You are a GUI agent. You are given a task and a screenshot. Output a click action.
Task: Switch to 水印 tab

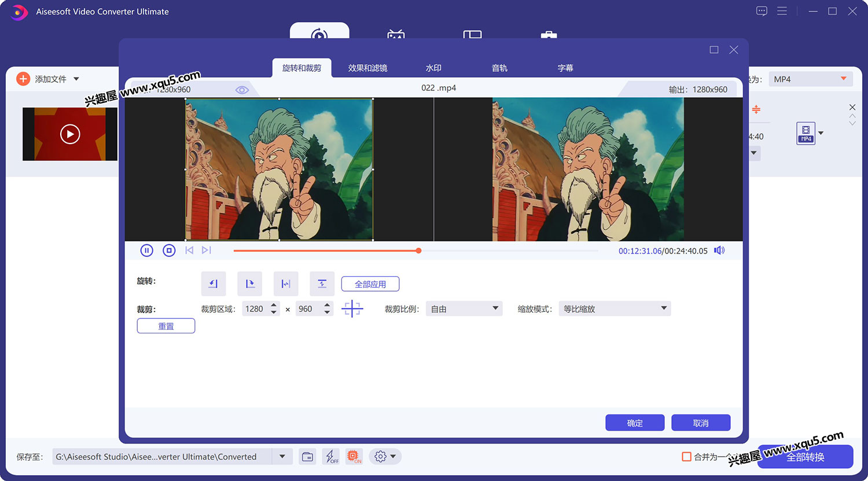click(433, 68)
